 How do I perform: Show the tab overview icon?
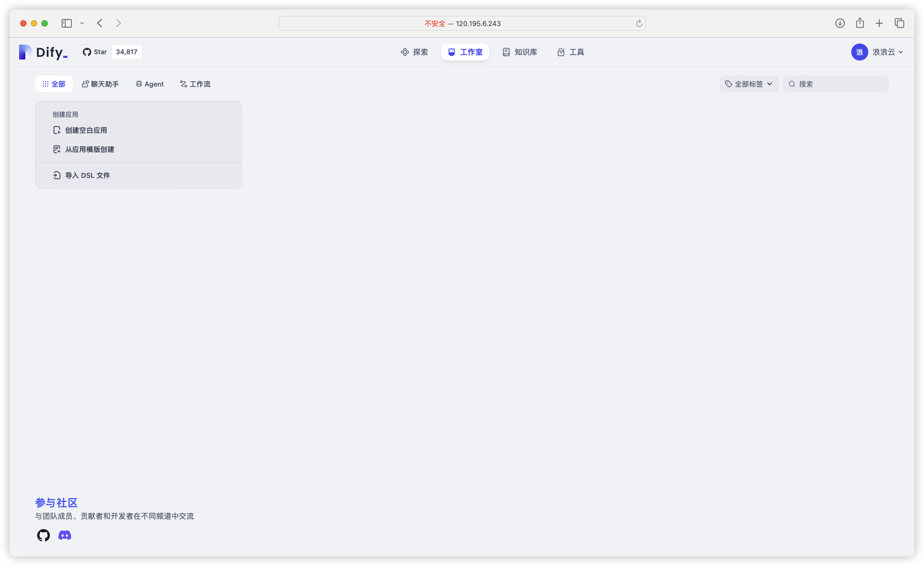(x=900, y=23)
